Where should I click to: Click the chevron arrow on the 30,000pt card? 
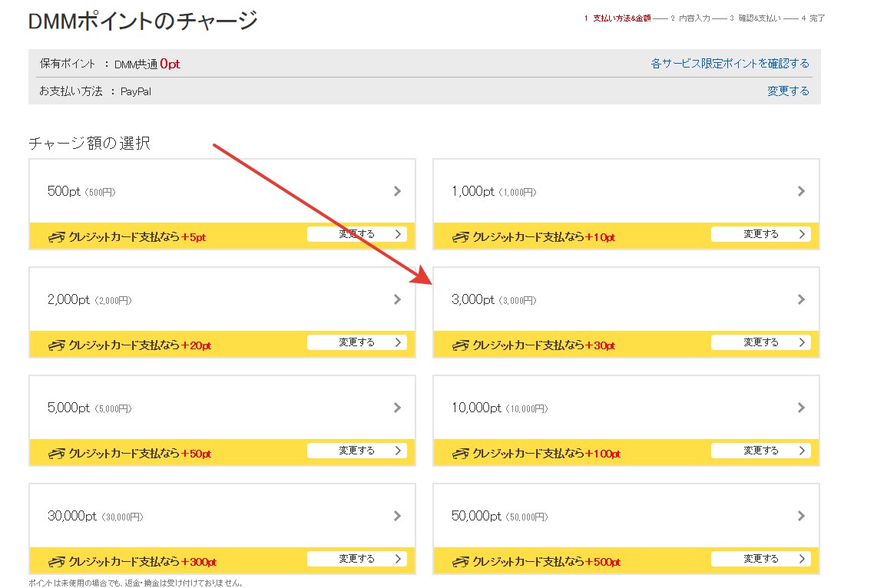pyautogui.click(x=397, y=516)
